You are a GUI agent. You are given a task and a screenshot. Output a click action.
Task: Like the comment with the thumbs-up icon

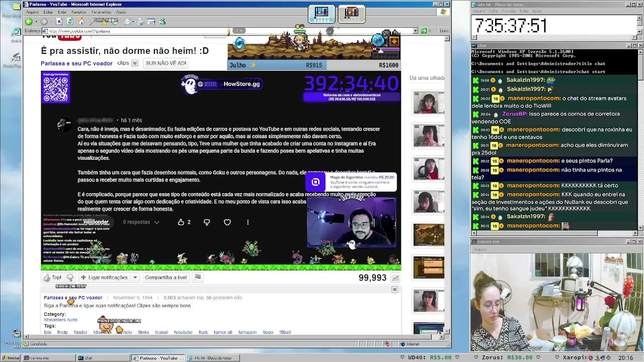pos(181,222)
